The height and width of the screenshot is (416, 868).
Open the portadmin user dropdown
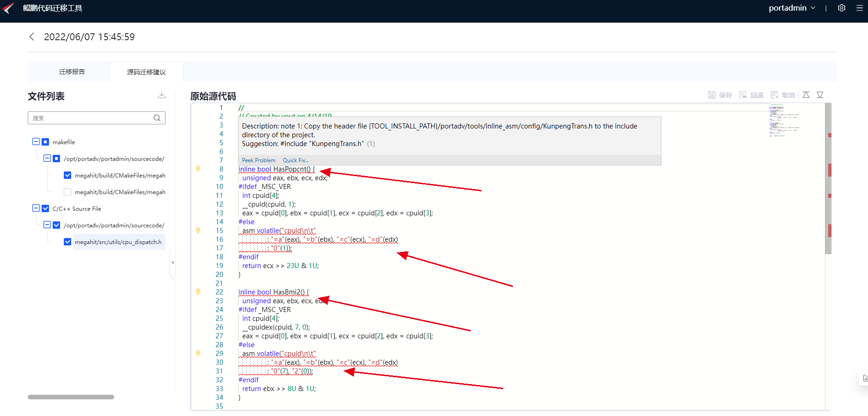[792, 8]
